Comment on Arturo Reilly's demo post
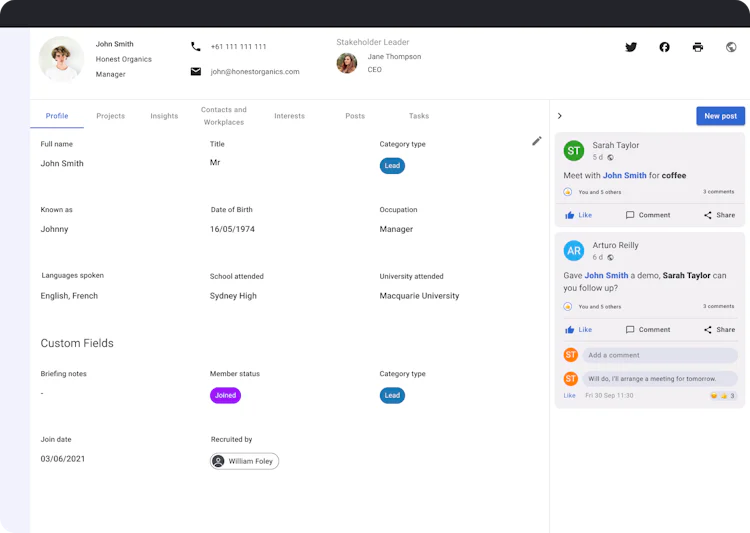750x533 pixels. point(648,330)
